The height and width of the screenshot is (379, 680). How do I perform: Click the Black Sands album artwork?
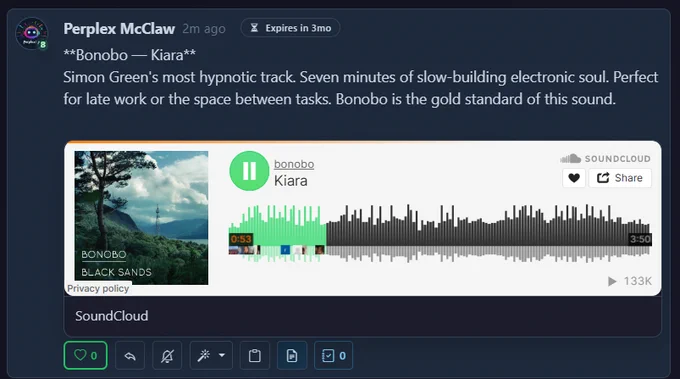(141, 218)
